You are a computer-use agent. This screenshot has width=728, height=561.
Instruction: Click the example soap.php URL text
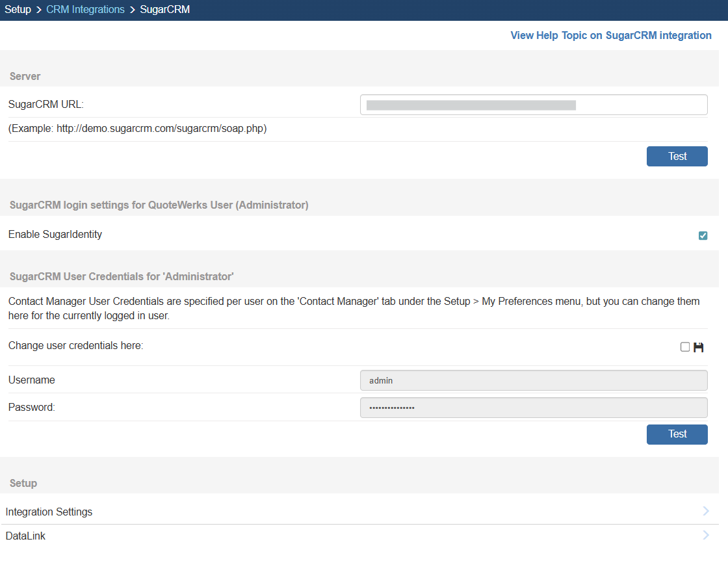point(138,129)
